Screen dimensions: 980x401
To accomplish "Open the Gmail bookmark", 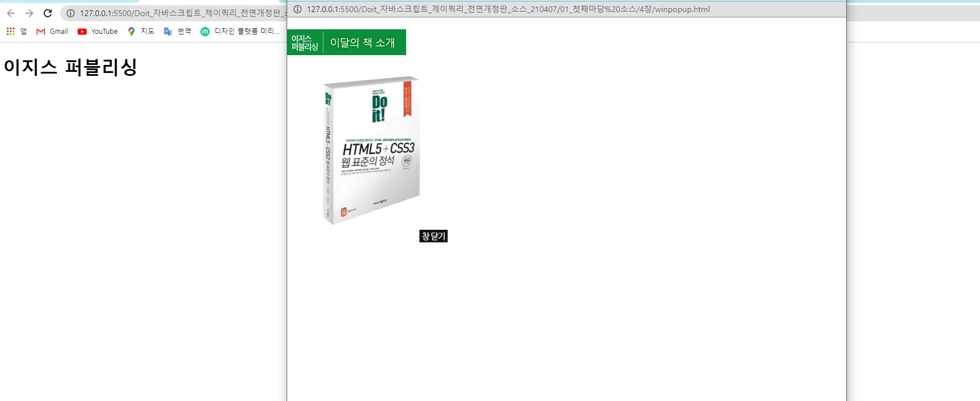I will pyautogui.click(x=52, y=32).
